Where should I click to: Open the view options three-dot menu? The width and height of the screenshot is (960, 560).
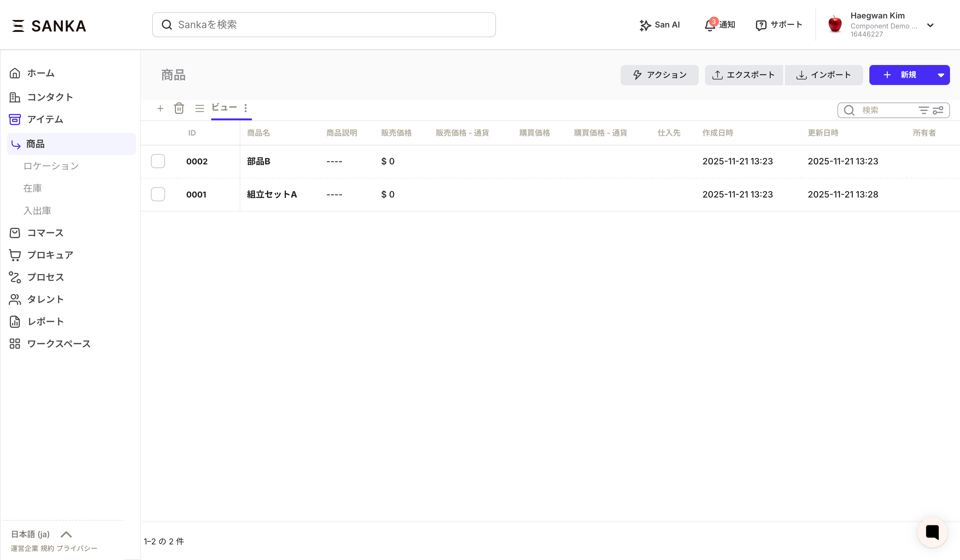246,108
